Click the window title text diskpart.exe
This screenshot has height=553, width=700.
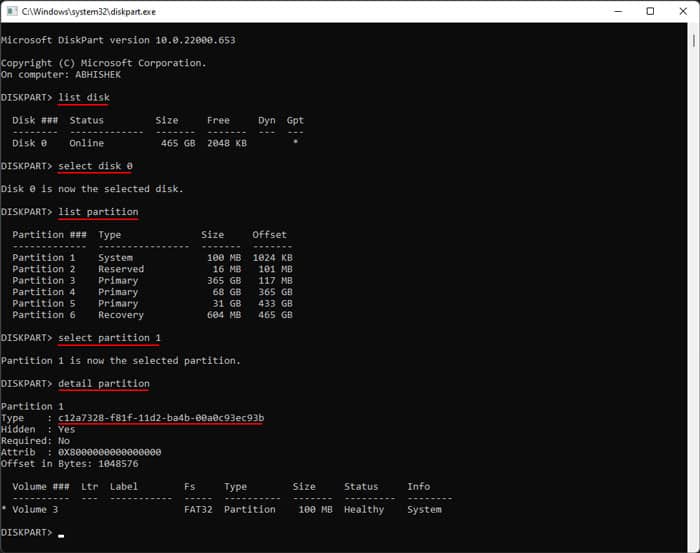point(88,12)
